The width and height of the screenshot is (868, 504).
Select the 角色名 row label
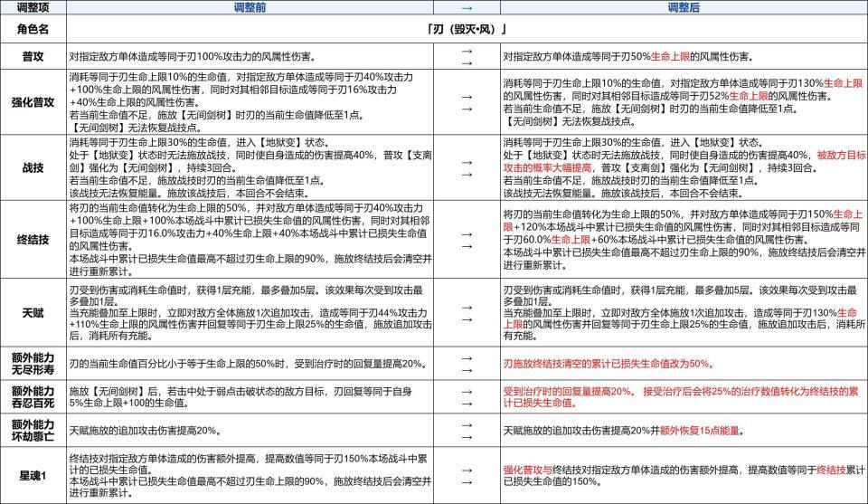33,29
